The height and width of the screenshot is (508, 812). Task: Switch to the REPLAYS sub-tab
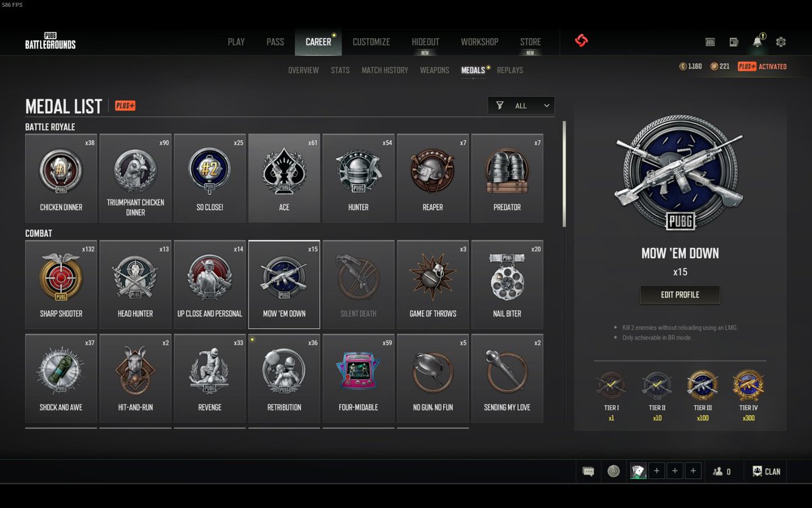point(510,70)
